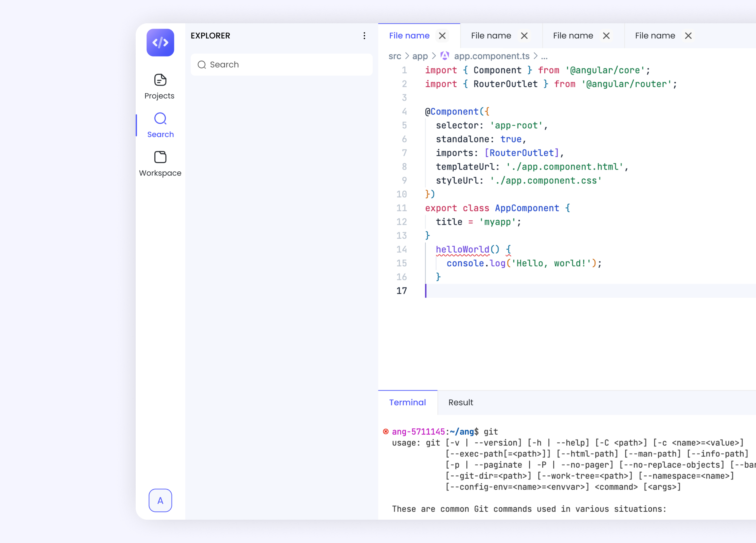Close the third File name tab
This screenshot has height=543, width=756.
tap(606, 36)
